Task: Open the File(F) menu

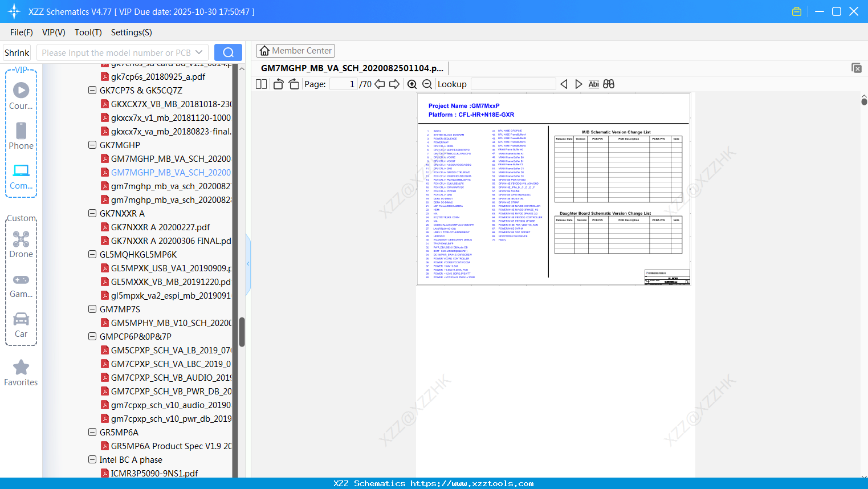Action: 22,32
